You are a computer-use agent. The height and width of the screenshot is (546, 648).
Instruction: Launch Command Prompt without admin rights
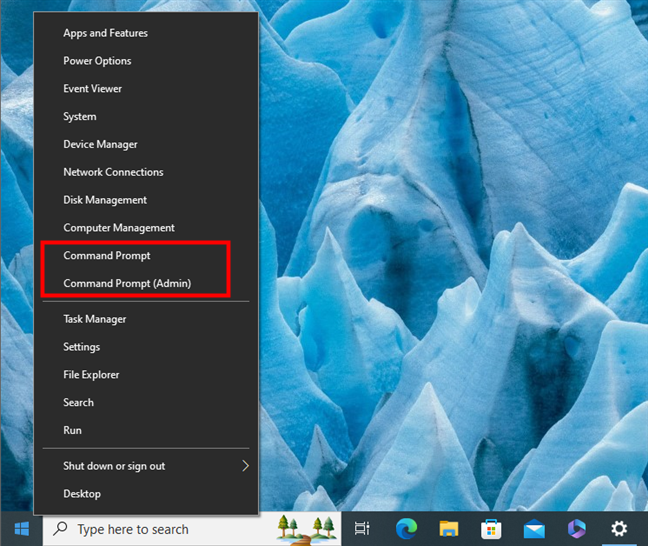click(x=146, y=255)
